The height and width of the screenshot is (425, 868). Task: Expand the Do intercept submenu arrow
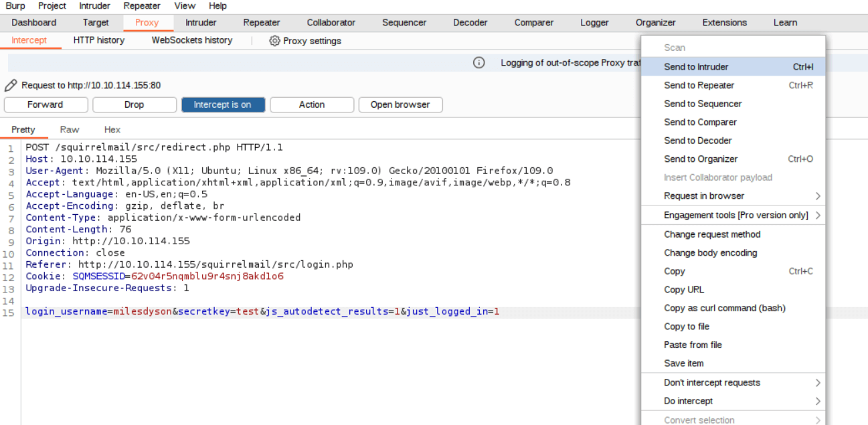click(x=817, y=402)
